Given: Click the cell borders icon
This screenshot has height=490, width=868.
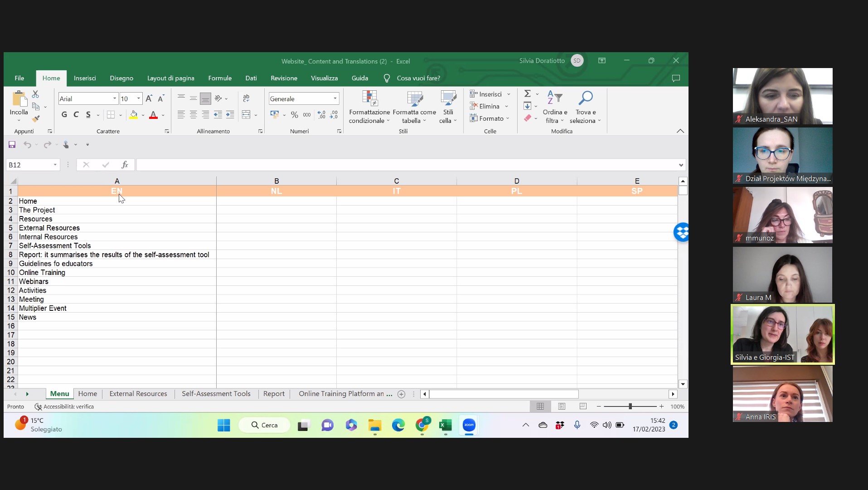Looking at the screenshot, I should 111,115.
